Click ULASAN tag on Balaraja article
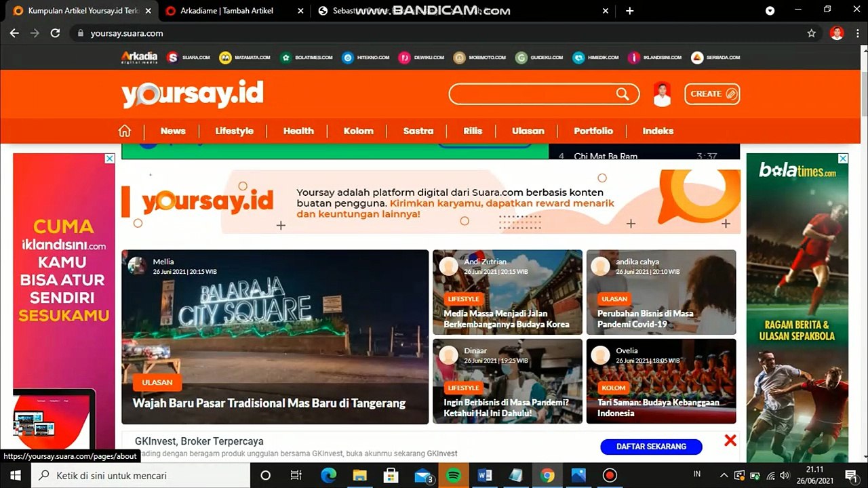The height and width of the screenshot is (488, 868). 157,382
